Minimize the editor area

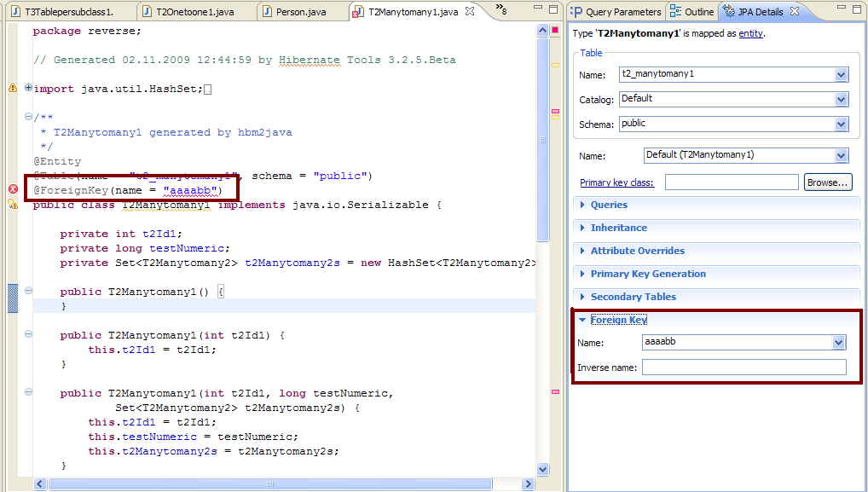point(538,9)
